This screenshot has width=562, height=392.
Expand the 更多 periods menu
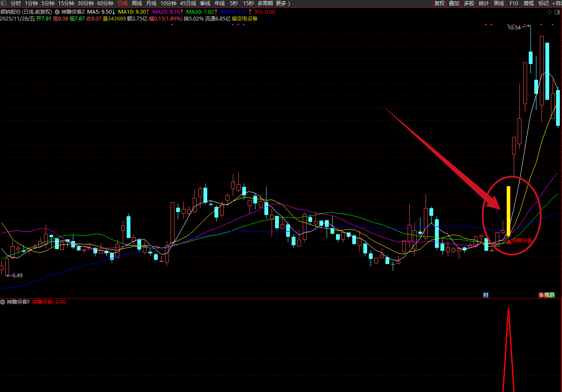tap(283, 3)
